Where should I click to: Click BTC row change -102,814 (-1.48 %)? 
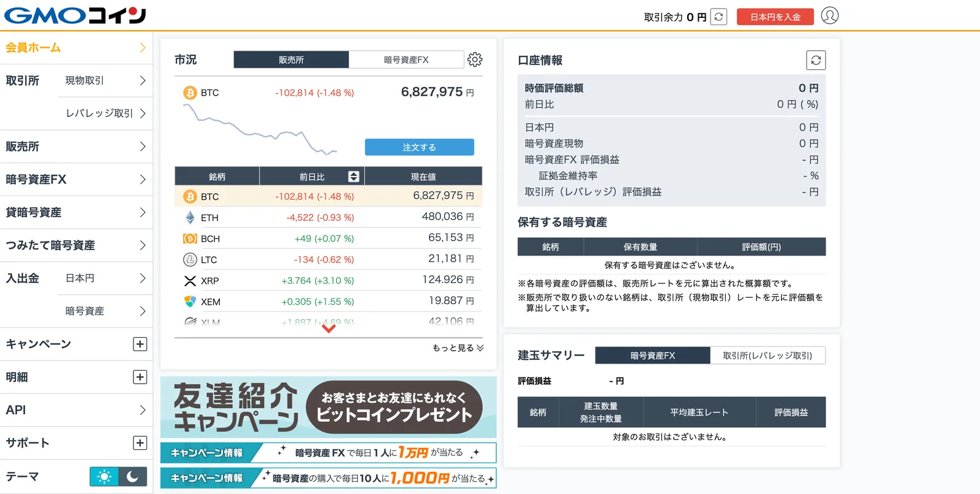pos(314,197)
